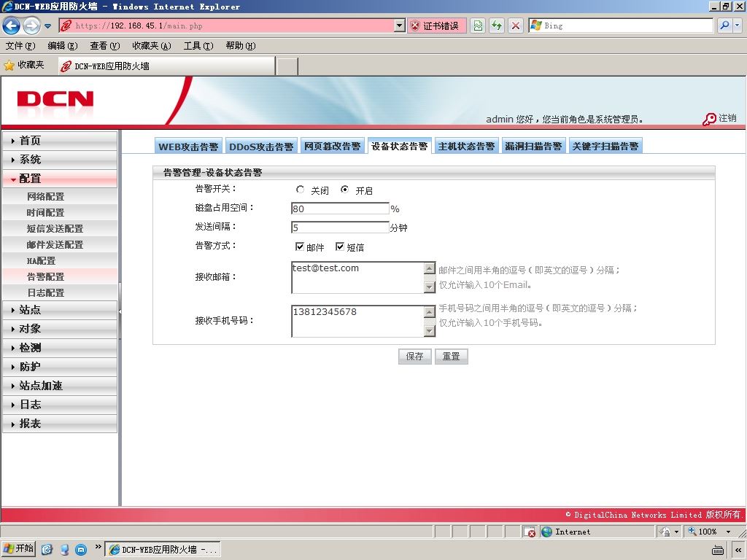Screen dimensions: 747x560
Task: Open the recent pages dropdown arrow
Action: (x=47, y=26)
